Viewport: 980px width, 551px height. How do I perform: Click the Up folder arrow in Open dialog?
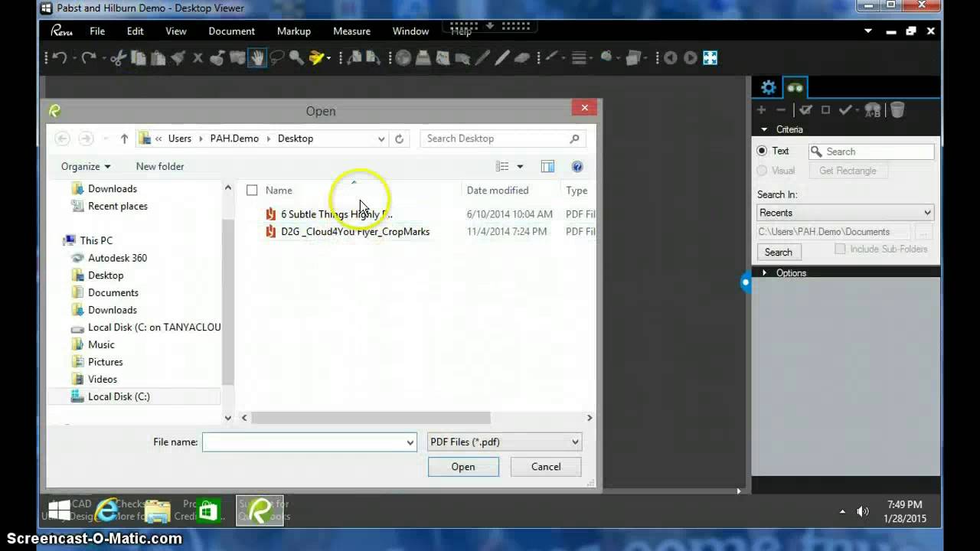[x=124, y=139]
